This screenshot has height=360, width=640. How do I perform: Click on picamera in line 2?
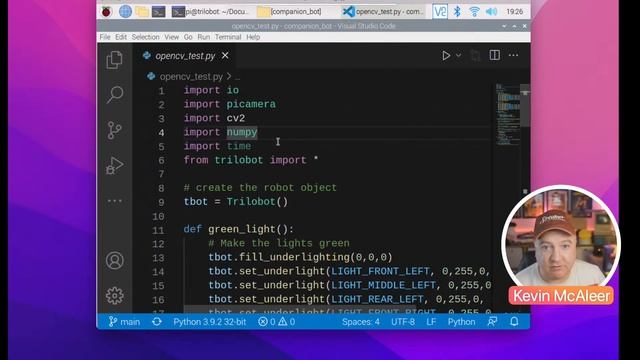251,104
